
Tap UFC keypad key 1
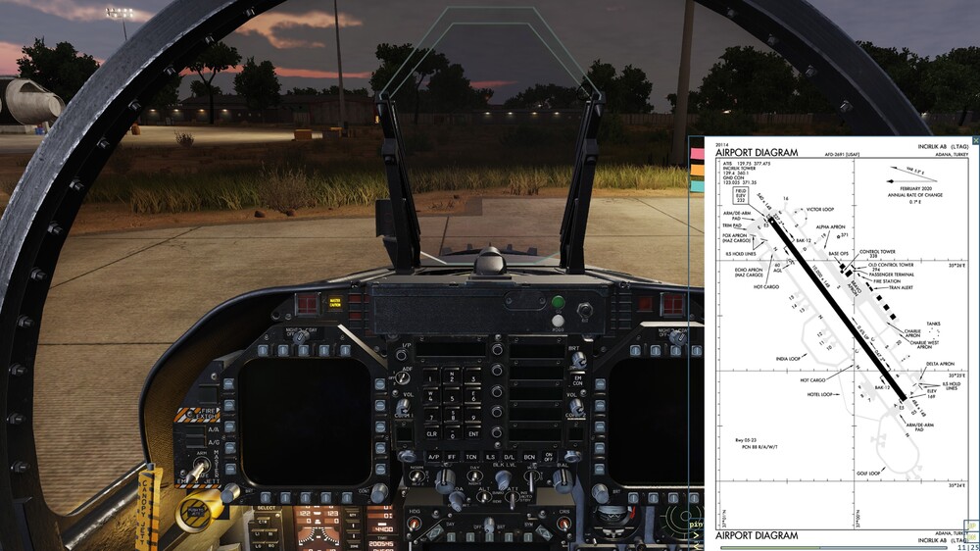430,377
